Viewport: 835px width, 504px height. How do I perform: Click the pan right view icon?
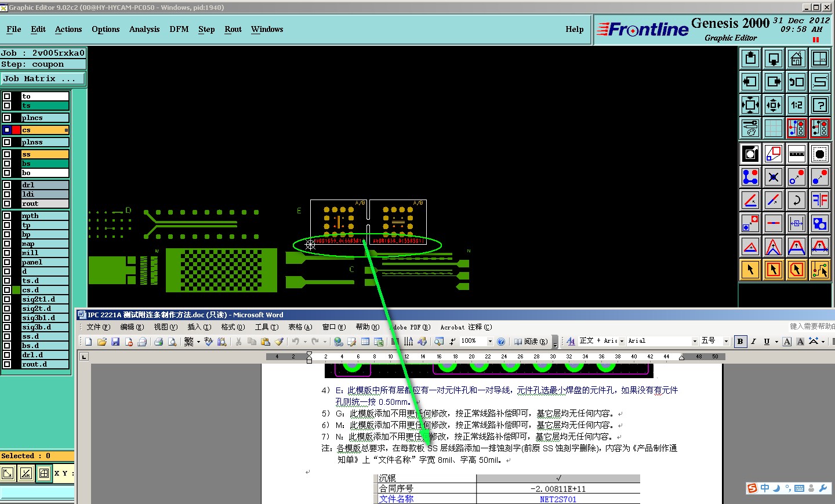point(774,82)
